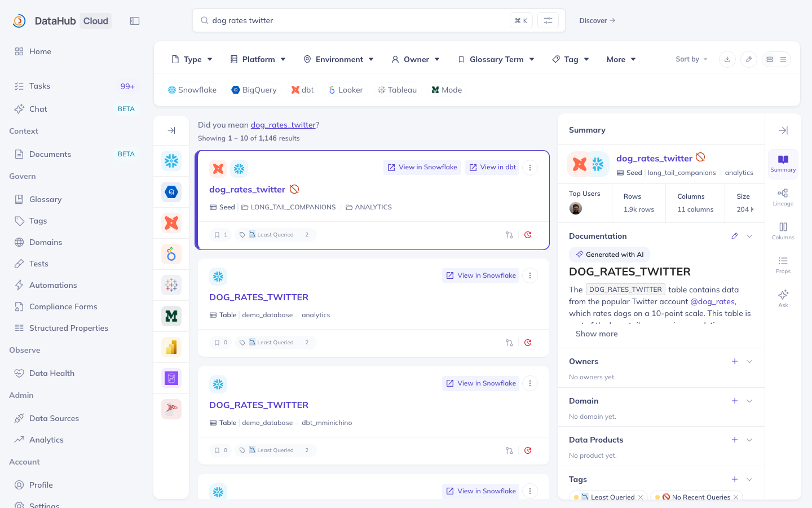Select DOG_RATES_TWITTER dbt_mminichino table result card
Viewport: 812px width, 508px height.
coord(373,415)
